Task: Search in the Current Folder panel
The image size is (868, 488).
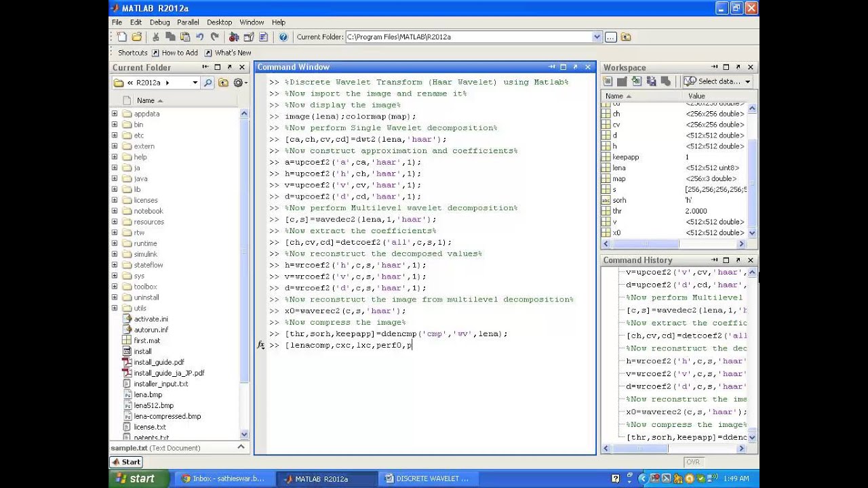Action: point(208,83)
